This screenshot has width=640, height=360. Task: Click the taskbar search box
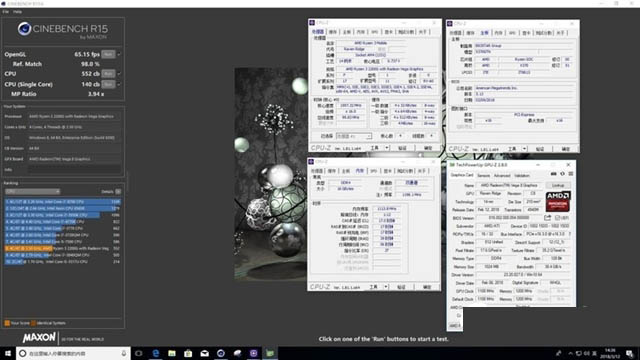click(x=73, y=353)
